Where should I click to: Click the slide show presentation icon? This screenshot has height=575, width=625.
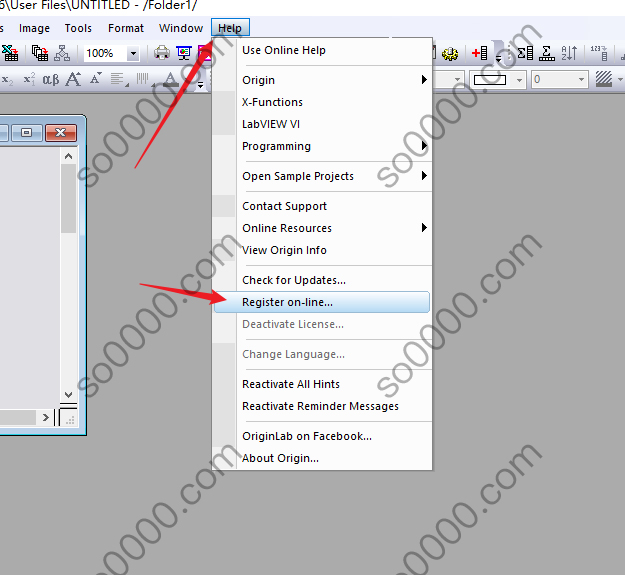pyautogui.click(x=183, y=53)
